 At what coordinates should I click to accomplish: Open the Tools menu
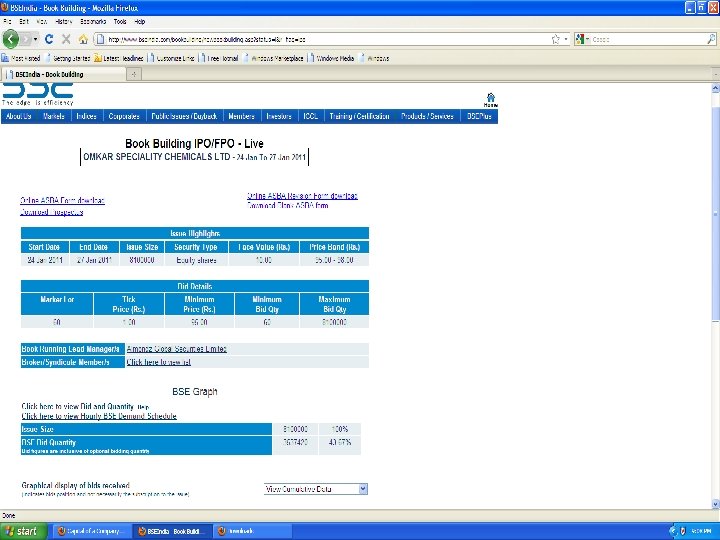[x=120, y=21]
